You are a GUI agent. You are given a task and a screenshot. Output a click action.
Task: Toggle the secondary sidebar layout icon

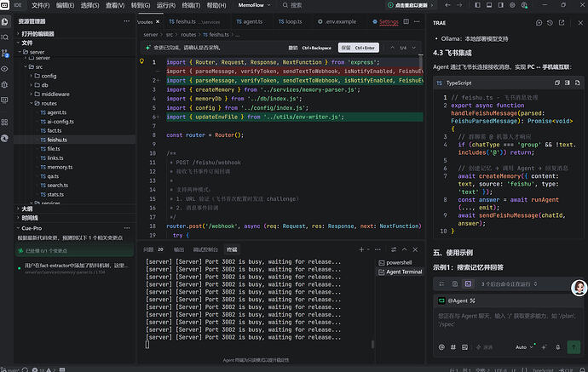pyautogui.click(x=500, y=5)
